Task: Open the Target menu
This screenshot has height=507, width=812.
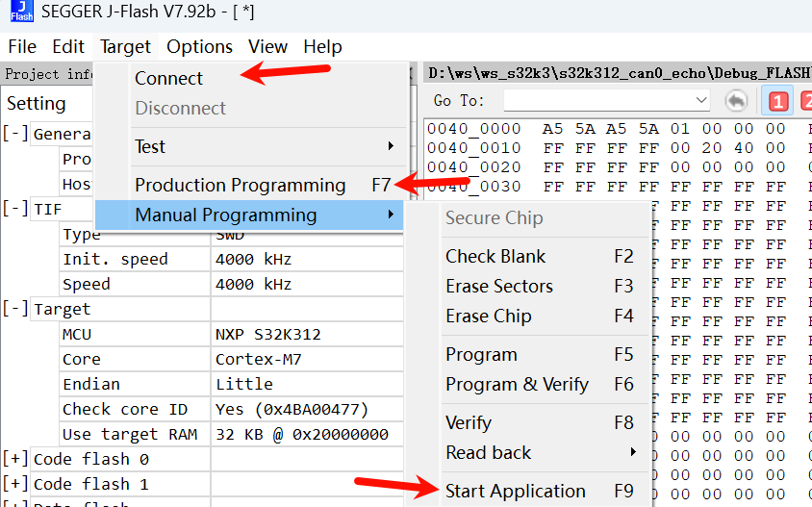Action: click(125, 46)
